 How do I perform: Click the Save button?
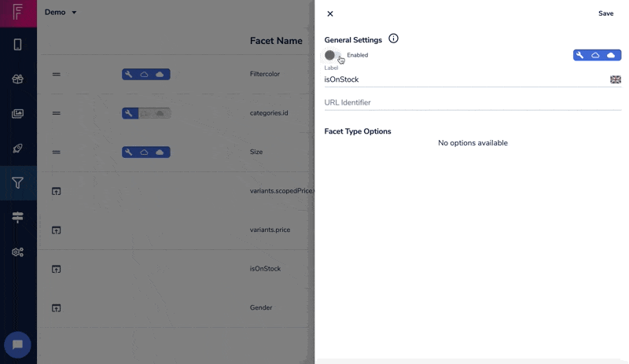pyautogui.click(x=605, y=13)
